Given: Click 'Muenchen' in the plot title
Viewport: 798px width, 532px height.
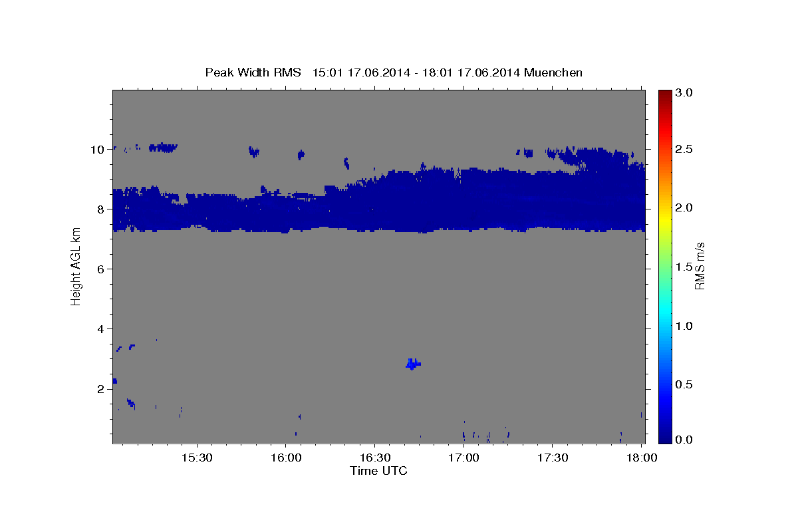Looking at the screenshot, I should click(553, 72).
